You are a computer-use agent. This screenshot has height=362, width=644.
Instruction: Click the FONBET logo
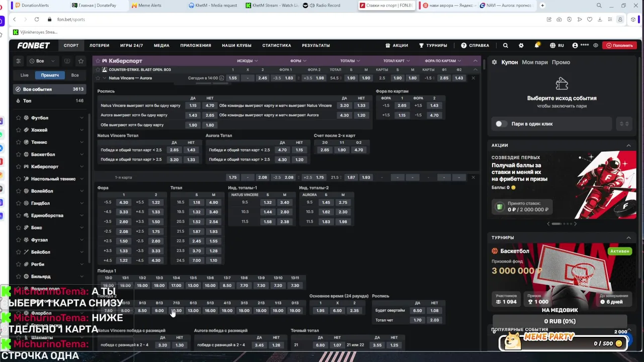pos(33,45)
